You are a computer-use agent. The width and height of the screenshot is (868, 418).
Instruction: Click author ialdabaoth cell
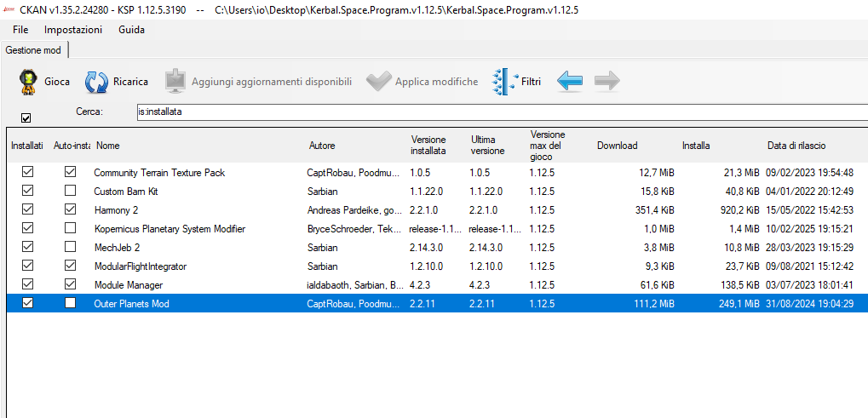point(356,285)
